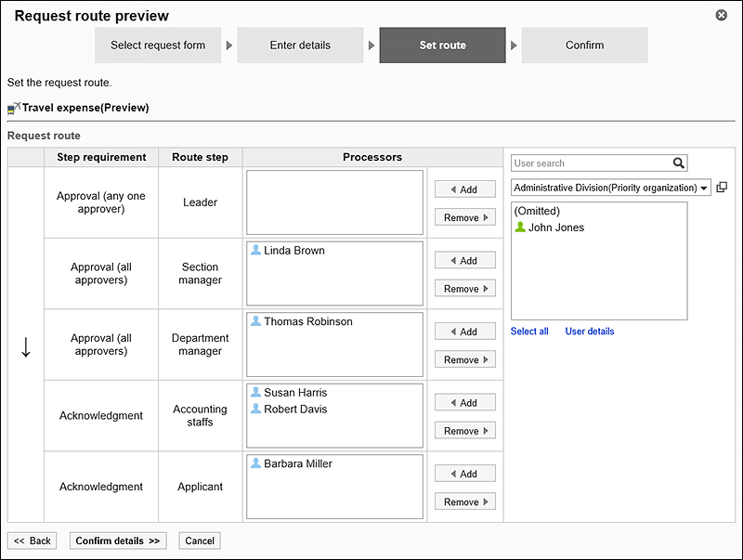Add processor to Applicant step
This screenshot has width=743, height=560.
pyautogui.click(x=465, y=474)
